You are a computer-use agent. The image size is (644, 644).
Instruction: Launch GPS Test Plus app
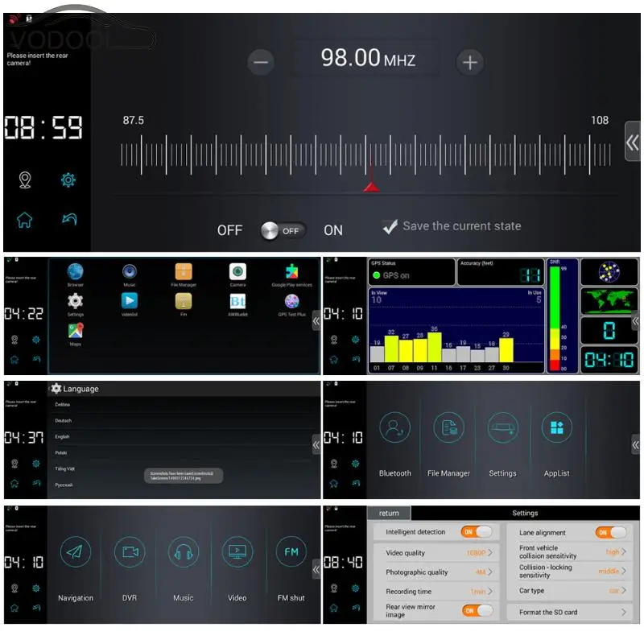(292, 304)
